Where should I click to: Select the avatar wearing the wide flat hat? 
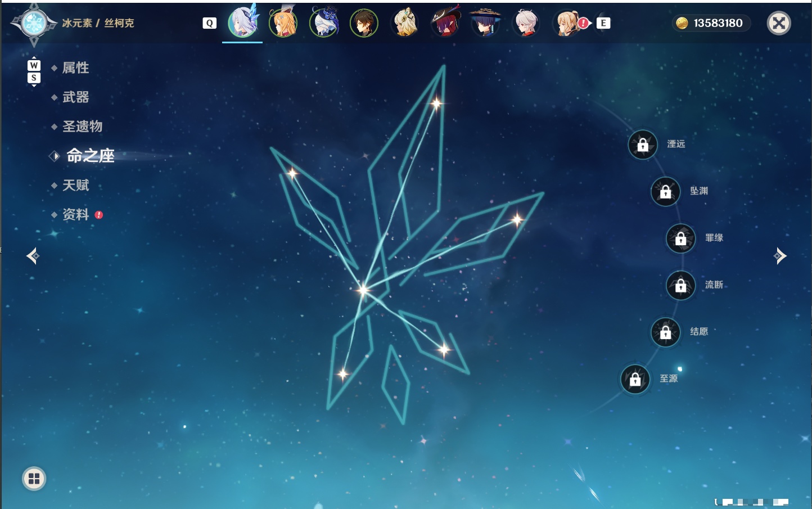[485, 22]
